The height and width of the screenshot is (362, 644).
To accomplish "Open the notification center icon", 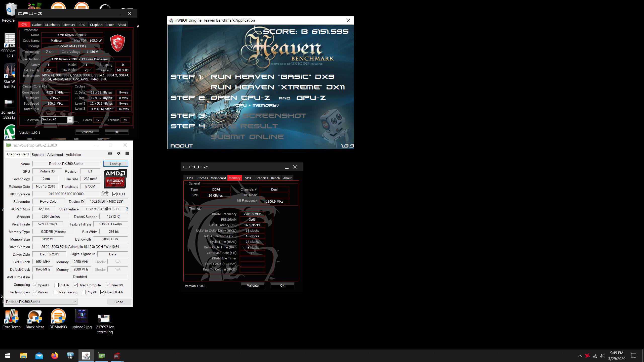I will tap(634, 356).
